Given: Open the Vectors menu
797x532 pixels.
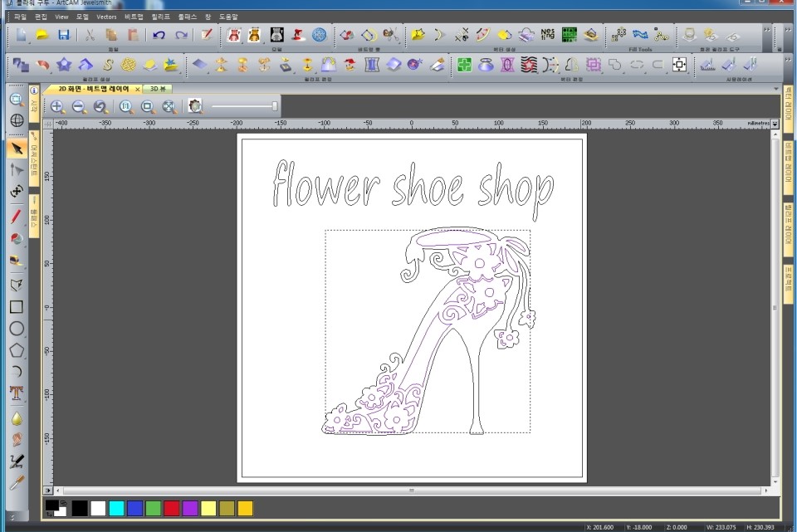Looking at the screenshot, I should coord(106,17).
